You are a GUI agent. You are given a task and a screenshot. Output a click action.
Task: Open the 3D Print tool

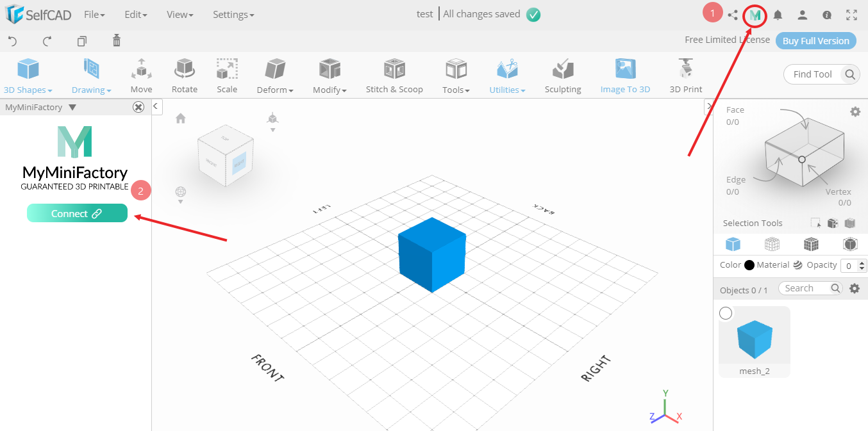click(685, 75)
